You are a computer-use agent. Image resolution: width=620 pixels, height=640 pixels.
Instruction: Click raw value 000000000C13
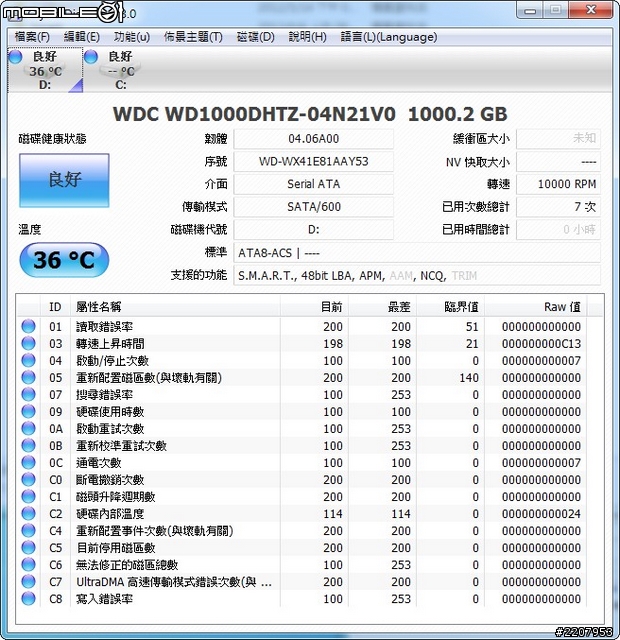(541, 344)
